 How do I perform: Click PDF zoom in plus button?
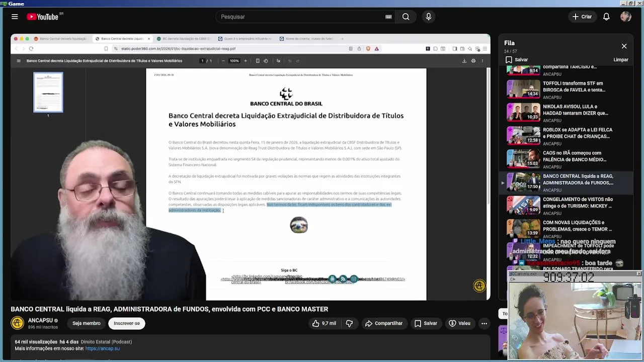click(x=246, y=61)
